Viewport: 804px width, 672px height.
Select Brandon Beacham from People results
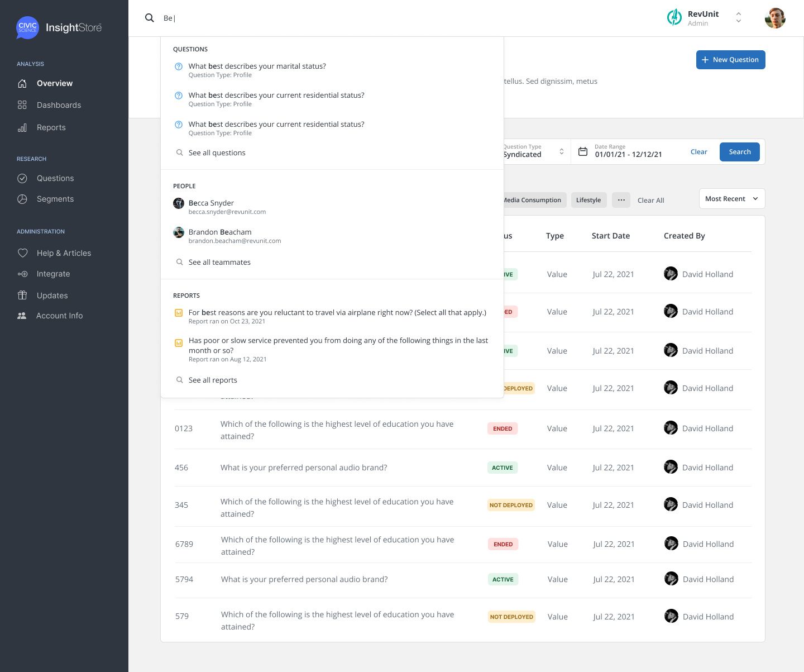click(x=332, y=236)
